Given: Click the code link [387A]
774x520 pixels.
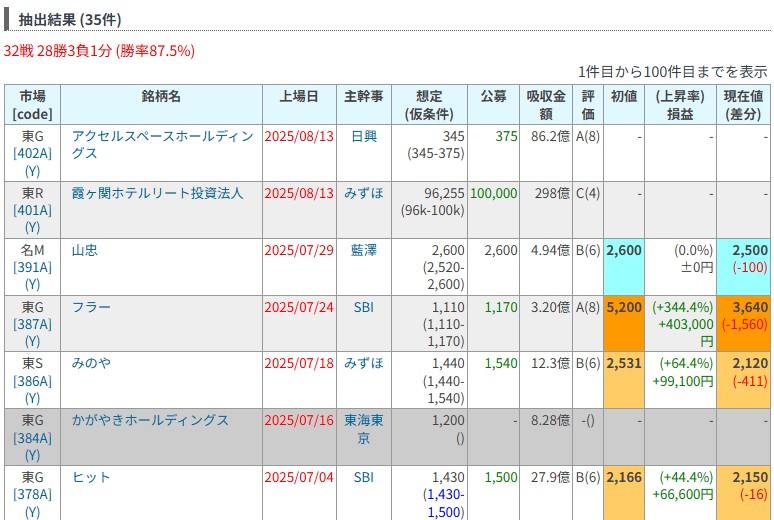Looking at the screenshot, I should point(32,324).
